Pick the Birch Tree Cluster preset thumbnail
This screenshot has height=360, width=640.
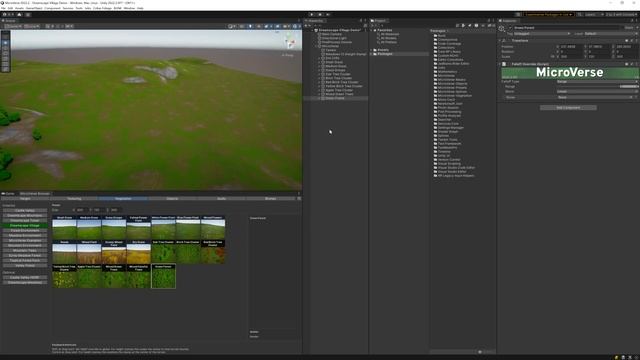coord(188,252)
